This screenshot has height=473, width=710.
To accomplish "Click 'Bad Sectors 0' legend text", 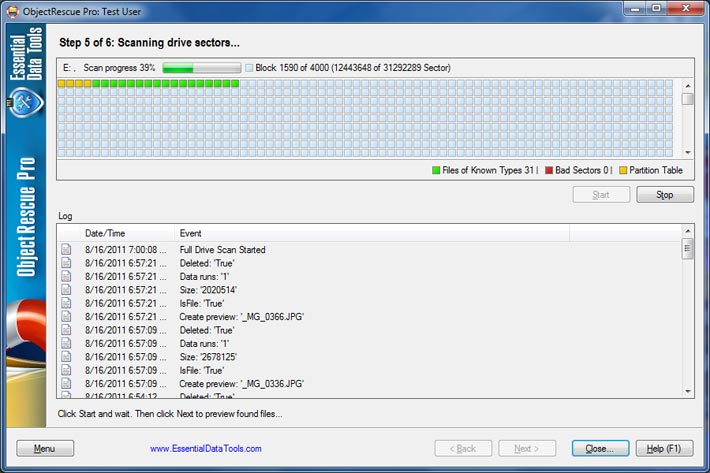I will pos(582,170).
